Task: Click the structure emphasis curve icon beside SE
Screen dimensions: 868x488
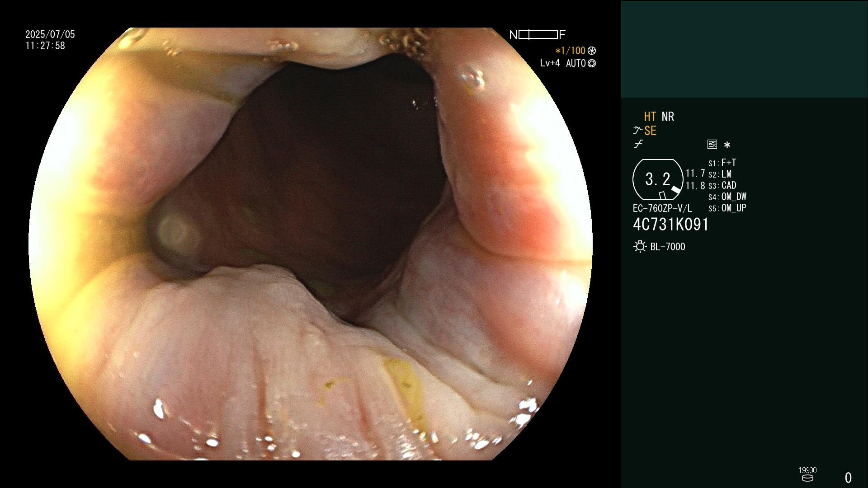Action: pos(638,131)
